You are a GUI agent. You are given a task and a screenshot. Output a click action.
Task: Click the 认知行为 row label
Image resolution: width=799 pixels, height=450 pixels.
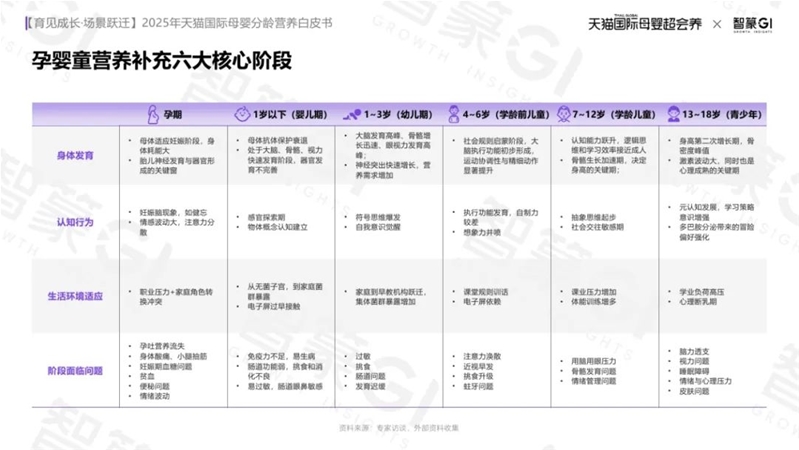point(75,222)
